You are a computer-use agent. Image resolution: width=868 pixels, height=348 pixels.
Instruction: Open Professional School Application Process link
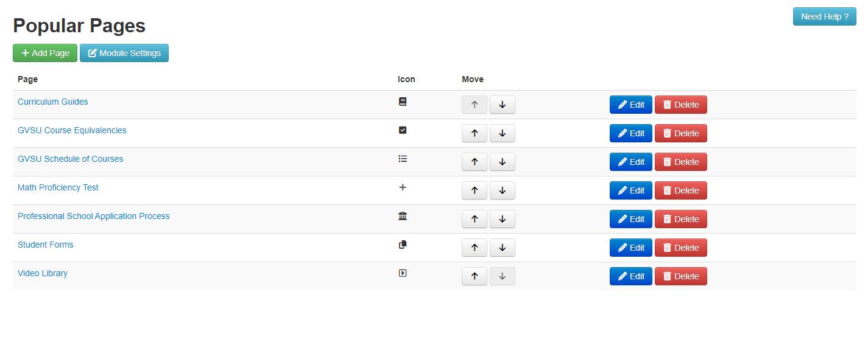pyautogui.click(x=93, y=216)
